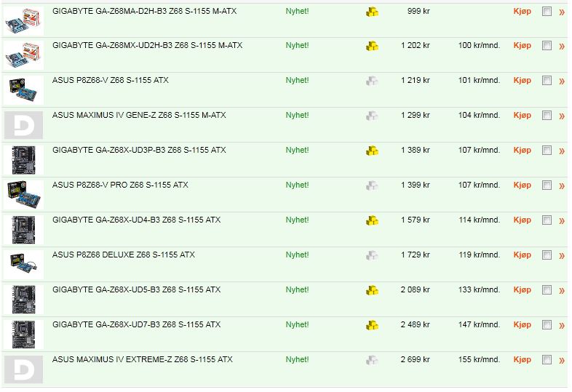Tick compare checkbox for ASUS MAXIMUS IV EXTREME-Z
572x392 pixels.
point(547,360)
